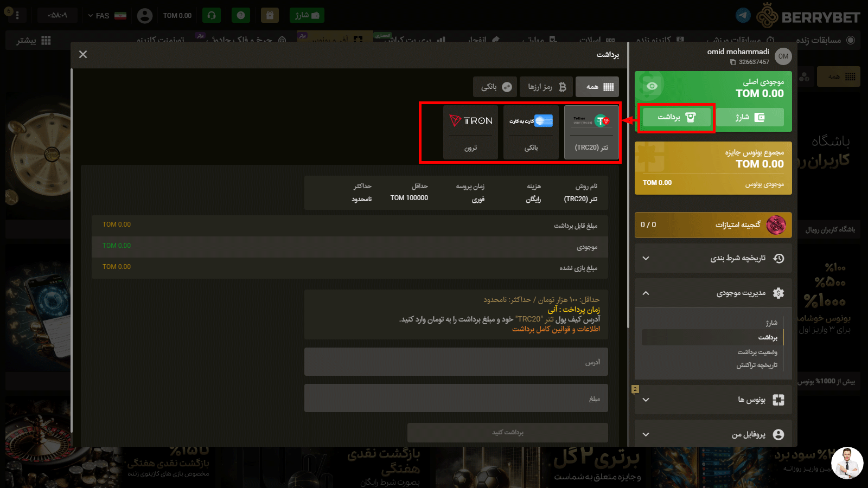The image size is (868, 488).
Task: Click the wallet address input field
Action: pyautogui.click(x=456, y=362)
